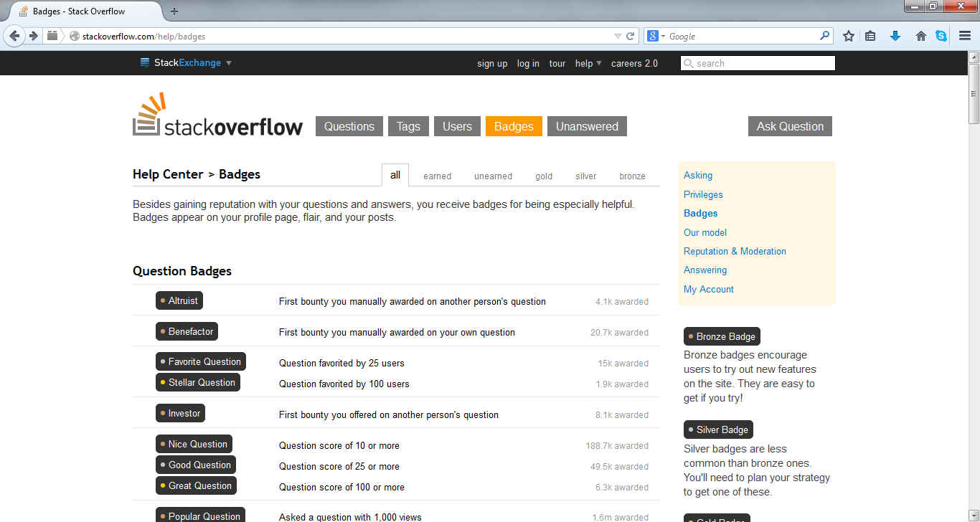Click the forward navigation arrow
Viewport: 980px width, 522px height.
[x=34, y=35]
